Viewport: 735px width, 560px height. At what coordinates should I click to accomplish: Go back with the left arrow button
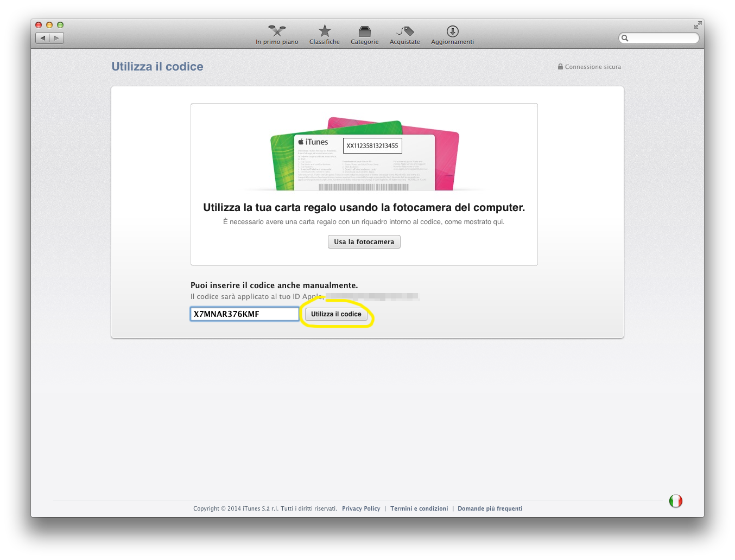pyautogui.click(x=43, y=38)
